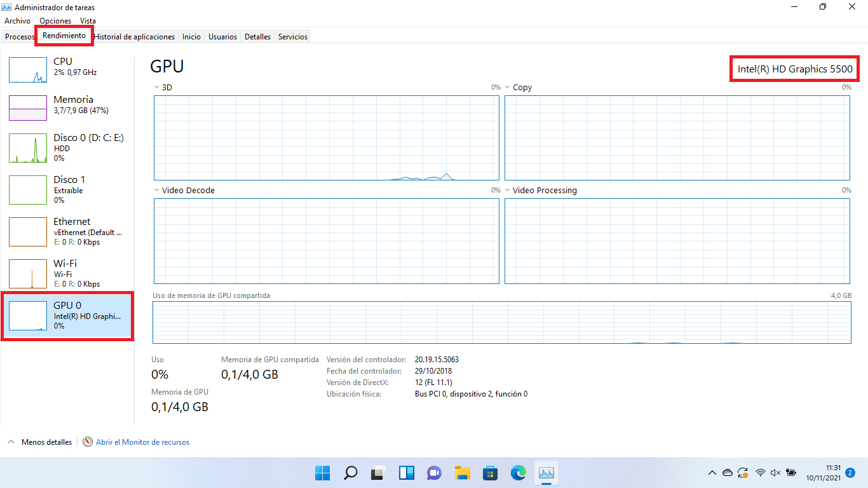Screen dimensions: 868x488
Task: Select the CPU performance graph thumbnail
Action: click(28, 70)
